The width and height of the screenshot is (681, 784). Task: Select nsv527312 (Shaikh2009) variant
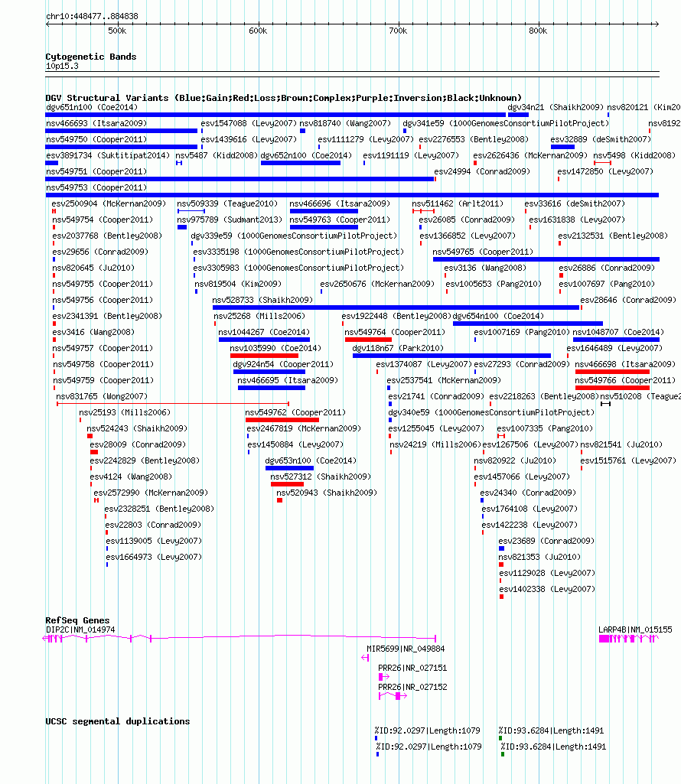[x=287, y=484]
